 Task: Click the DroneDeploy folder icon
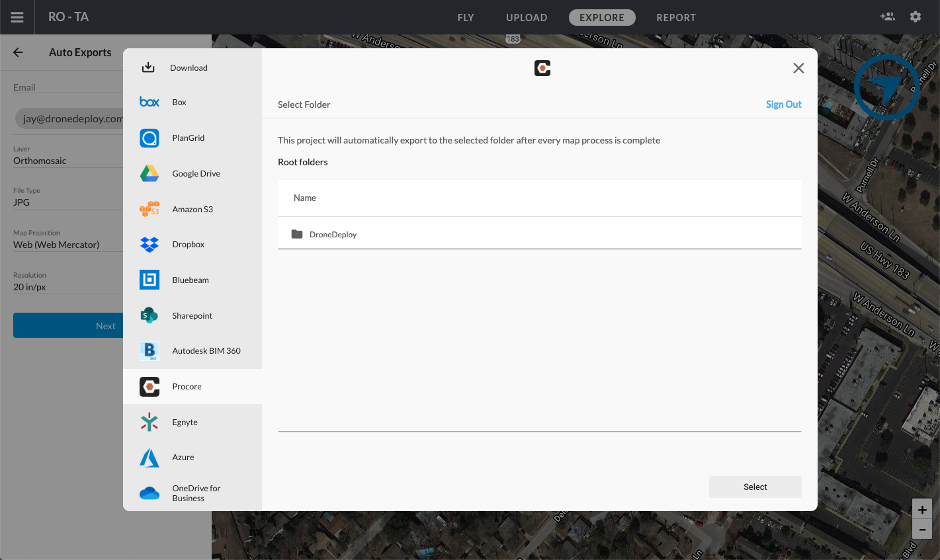297,234
